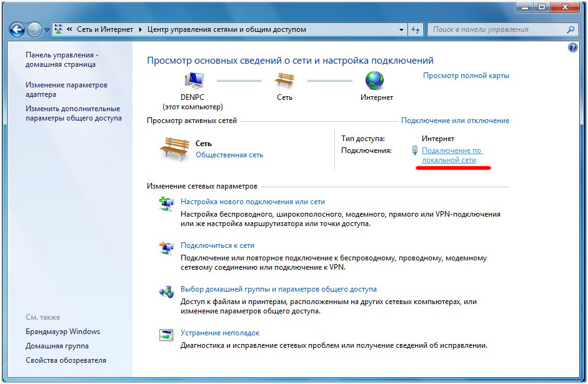The image size is (588, 384).
Task: Click the large bench icon of active network
Action: pos(174,149)
